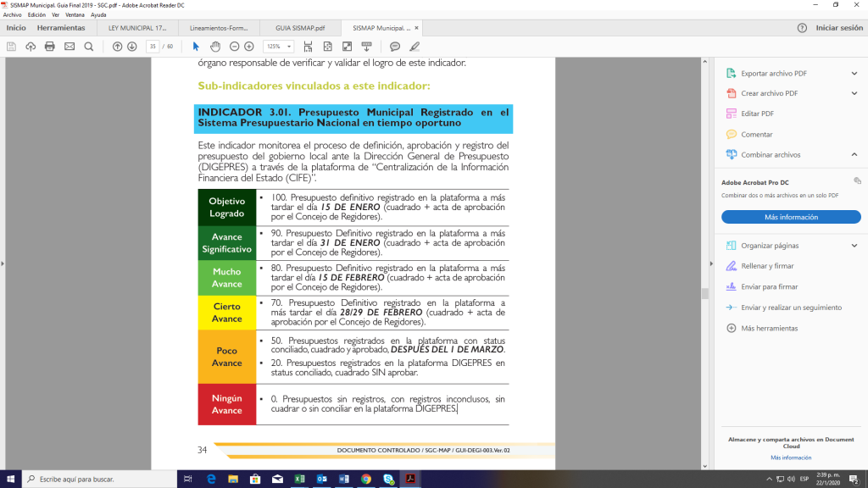
Task: Click the zoom in plus icon
Action: point(249,46)
